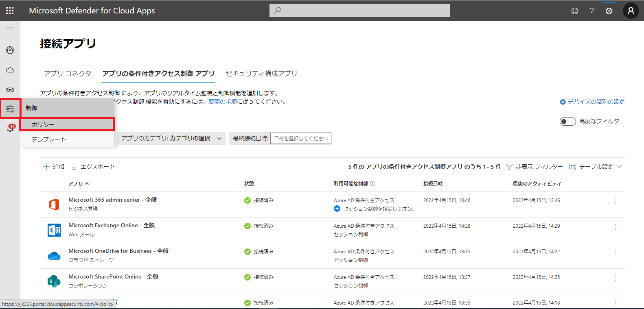Click Microsoft SharePoint Online - 全般

(x=113, y=276)
